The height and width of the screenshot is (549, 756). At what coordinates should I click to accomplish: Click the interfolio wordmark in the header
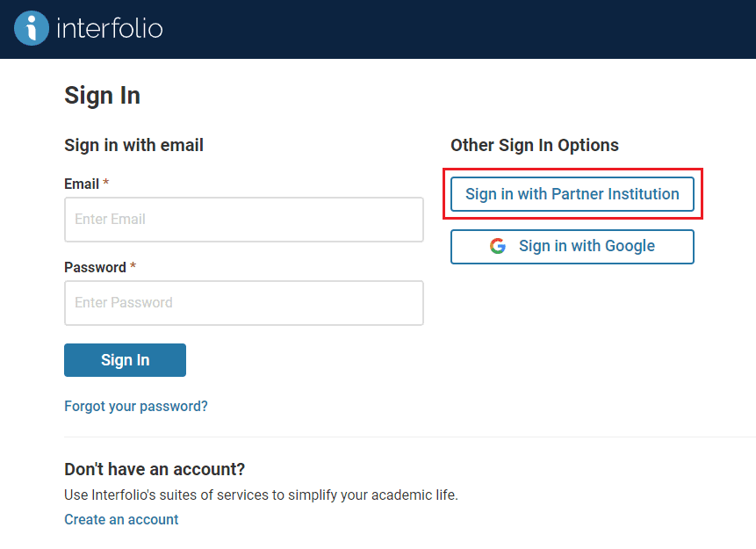click(x=110, y=28)
